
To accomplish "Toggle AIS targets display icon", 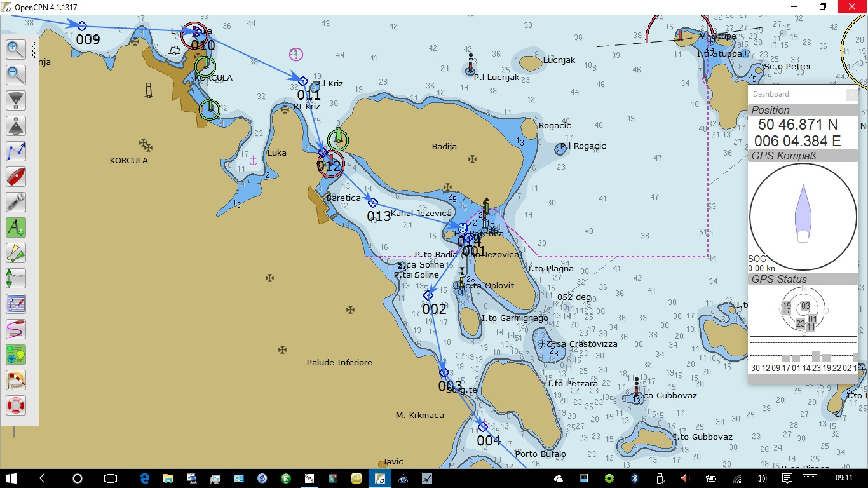I will pos(16,252).
